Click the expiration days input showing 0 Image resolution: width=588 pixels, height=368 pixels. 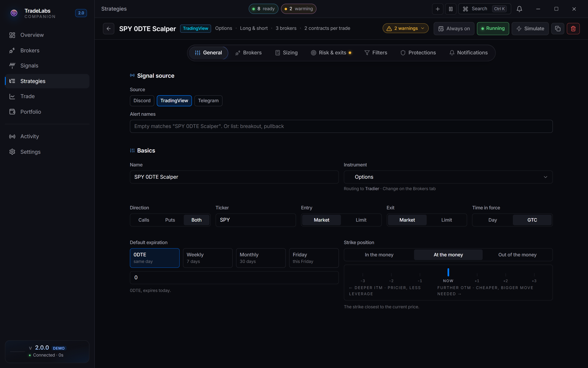[x=234, y=278]
